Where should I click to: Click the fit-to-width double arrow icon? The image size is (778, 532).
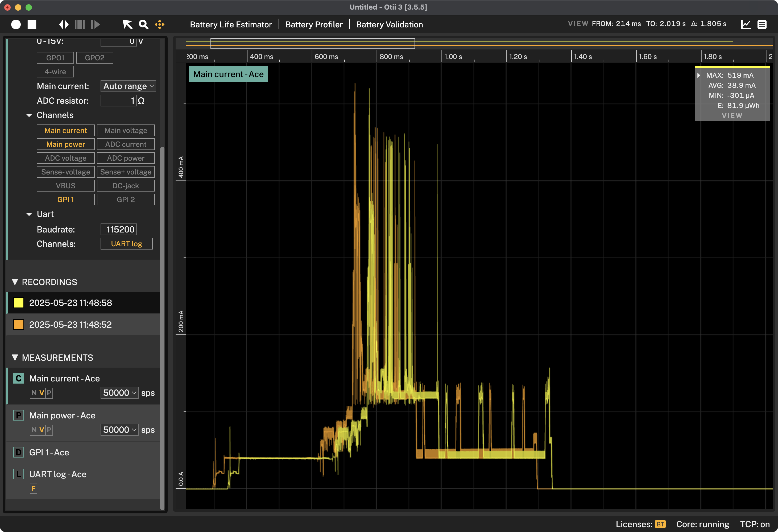(x=64, y=24)
